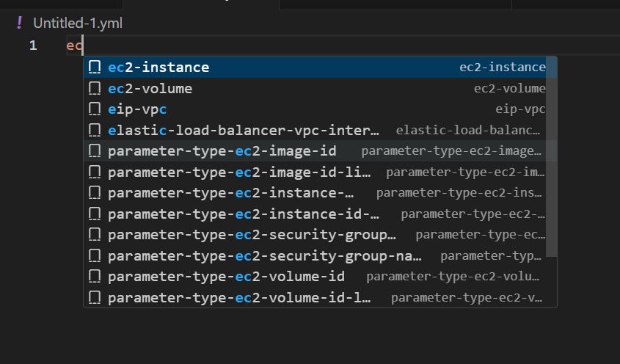Click the snippet icon next to ec2-instance
This screenshot has width=620, height=364.
point(95,68)
